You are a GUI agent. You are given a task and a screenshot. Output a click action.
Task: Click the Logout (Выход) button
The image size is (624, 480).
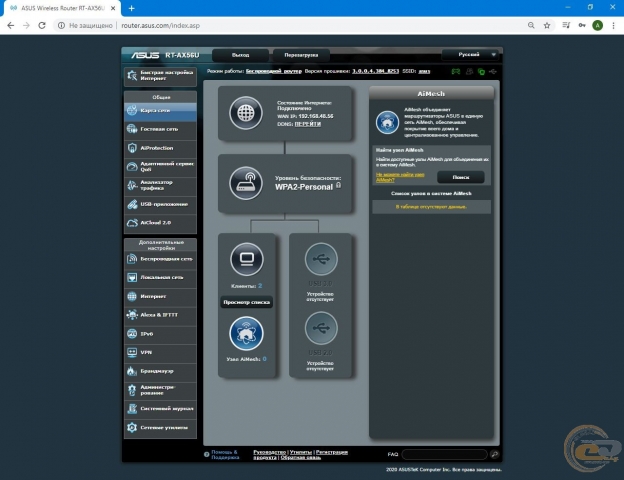click(x=240, y=55)
